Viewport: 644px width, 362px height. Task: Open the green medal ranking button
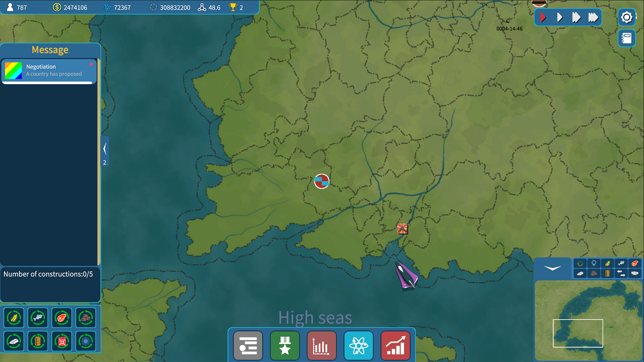pos(285,346)
